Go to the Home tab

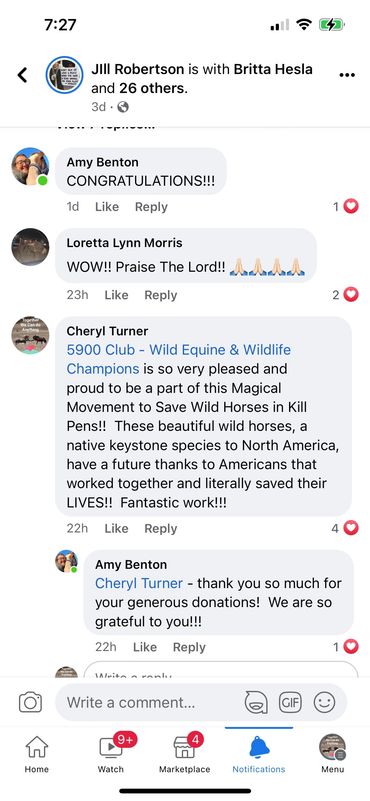pos(37,754)
